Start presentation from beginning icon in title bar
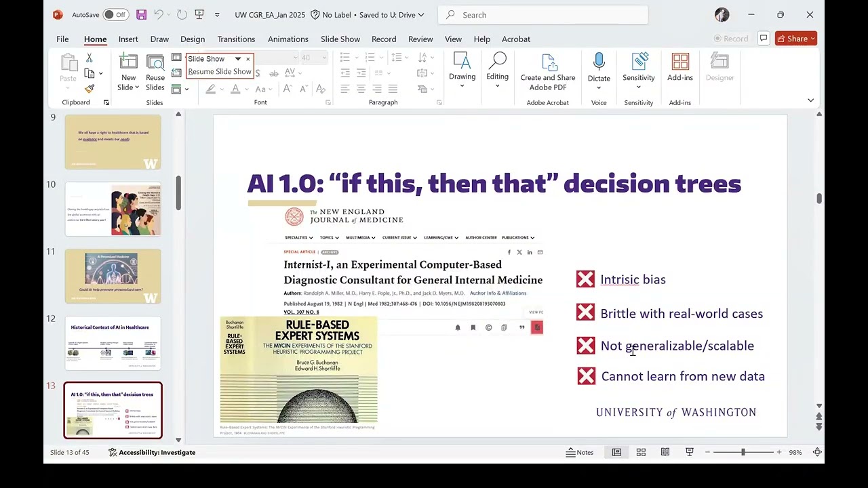 click(x=199, y=14)
